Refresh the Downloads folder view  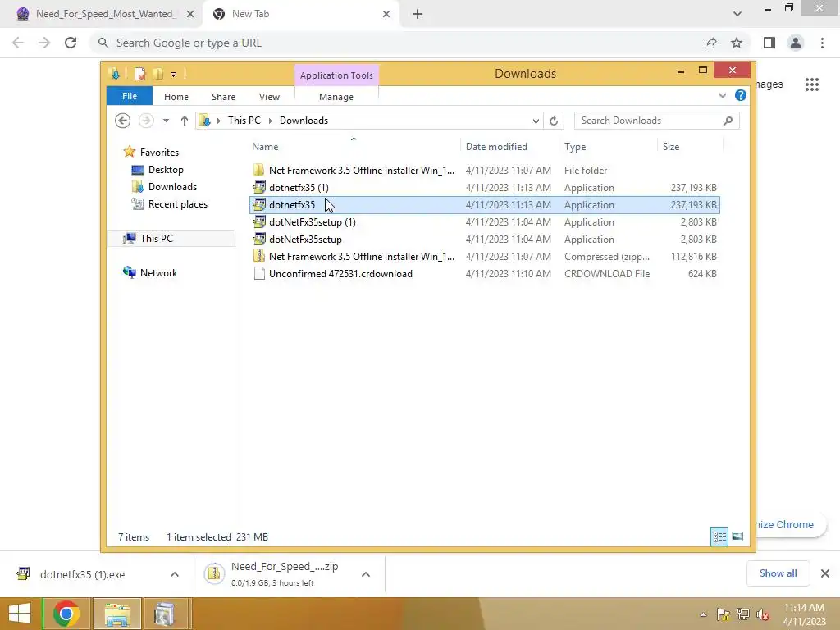(x=554, y=121)
